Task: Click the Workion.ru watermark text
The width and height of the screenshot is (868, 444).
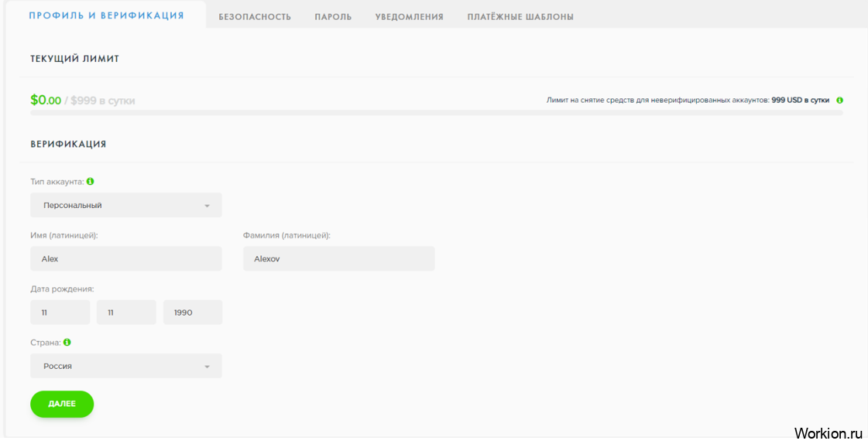Action: click(827, 432)
